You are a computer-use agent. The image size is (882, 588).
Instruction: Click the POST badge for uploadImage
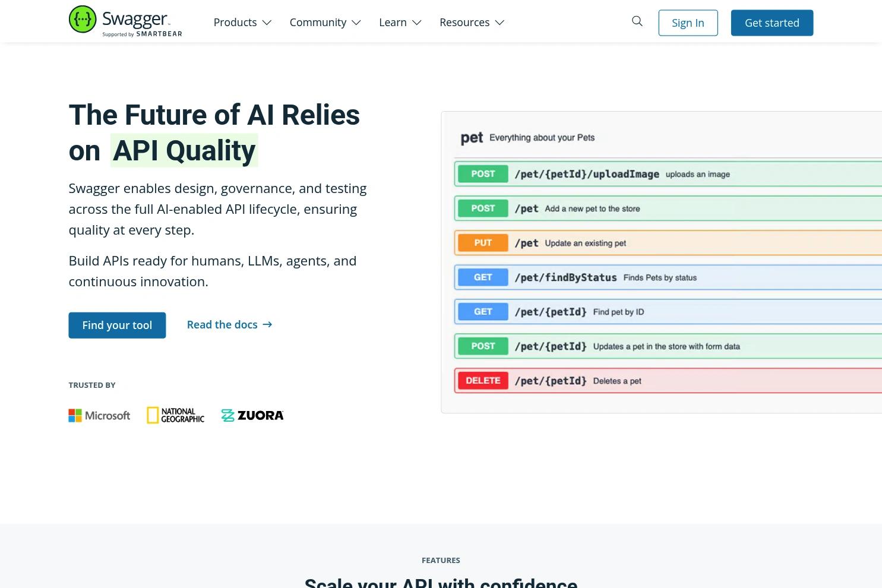tap(483, 174)
